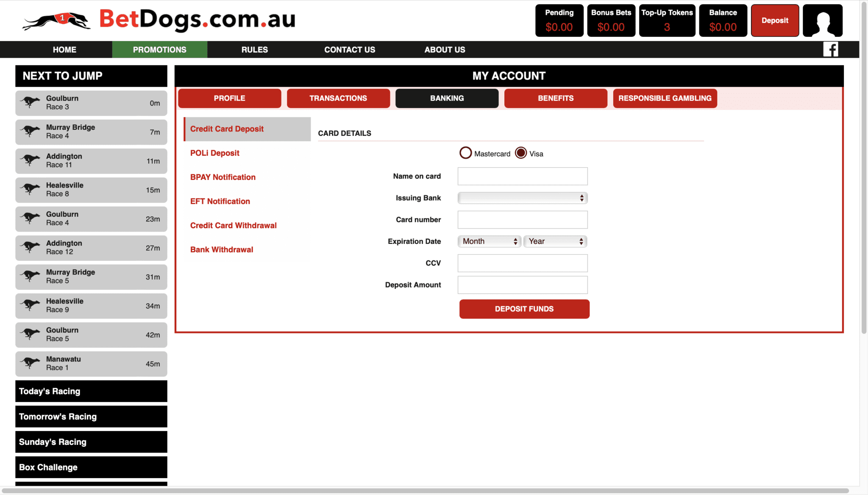Open the user profile avatar icon
This screenshot has width=868, height=495.
tap(823, 21)
